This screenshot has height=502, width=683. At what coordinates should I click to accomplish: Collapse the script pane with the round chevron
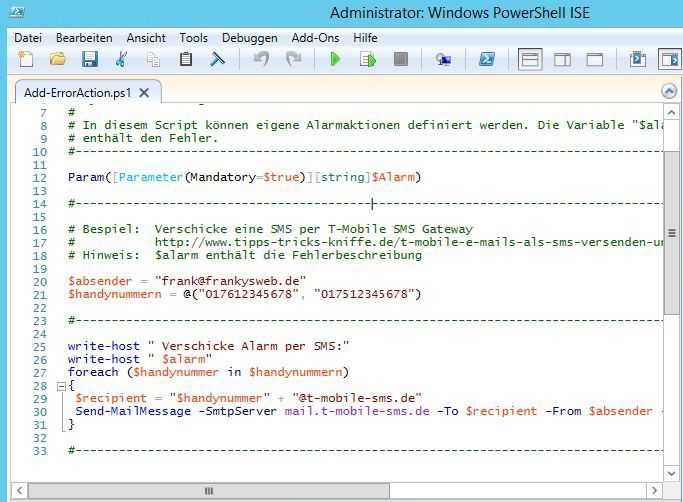point(670,91)
